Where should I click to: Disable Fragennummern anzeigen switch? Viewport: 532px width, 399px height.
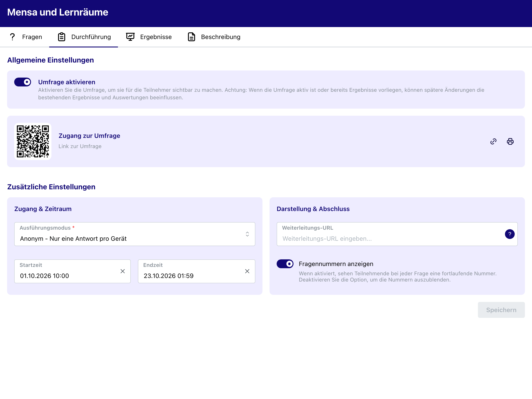coord(285,264)
